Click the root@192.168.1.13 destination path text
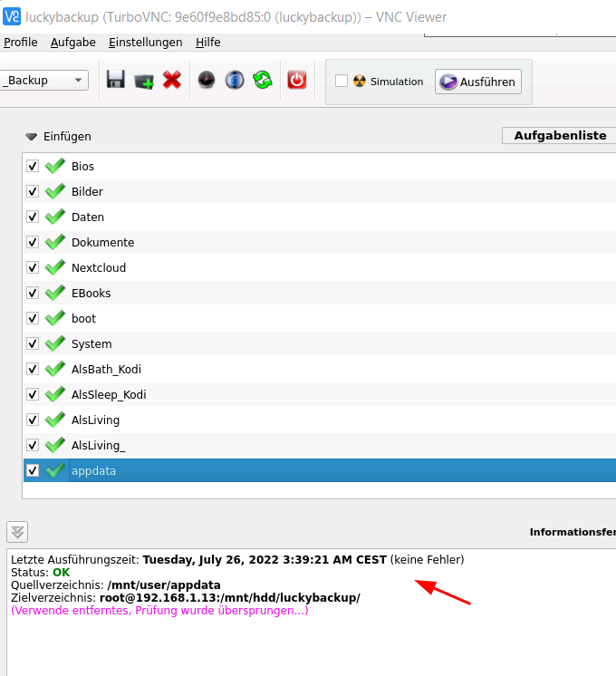The image size is (616, 676). tap(230, 598)
